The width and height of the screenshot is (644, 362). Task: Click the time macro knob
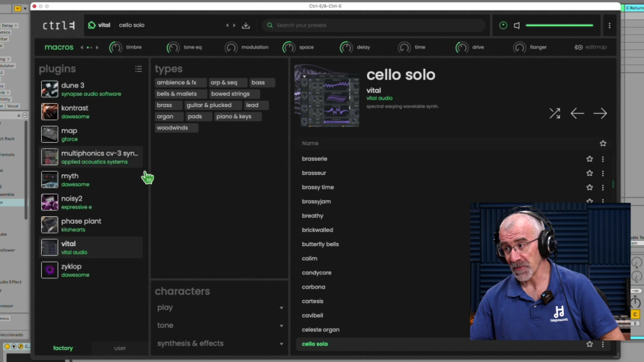click(x=404, y=48)
